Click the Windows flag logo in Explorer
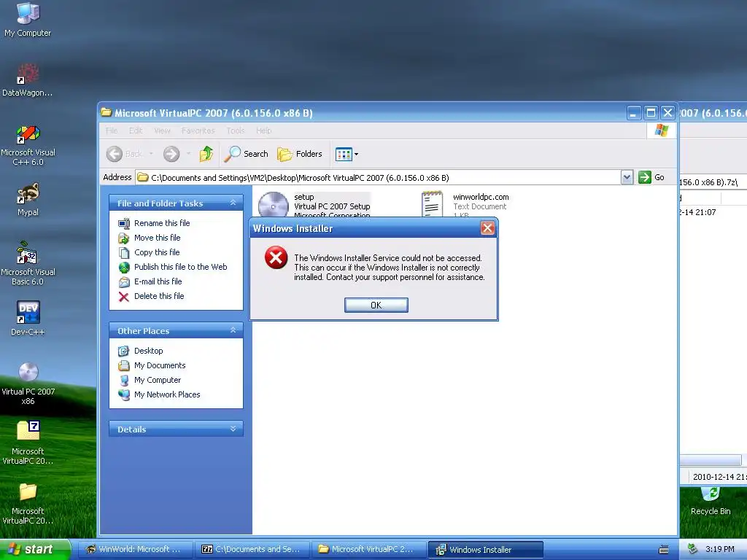The height and width of the screenshot is (560, 747). (x=661, y=130)
